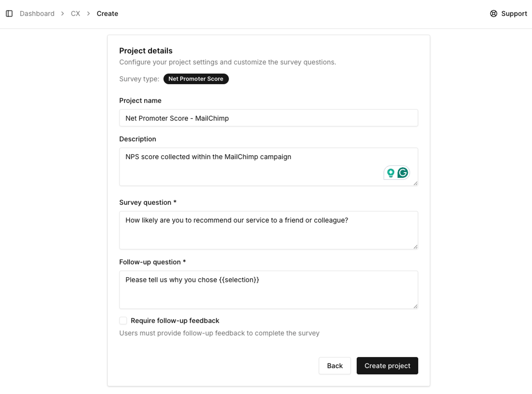This screenshot has height=394, width=532.
Task: Click the Support lifebuoy icon
Action: coord(493,14)
